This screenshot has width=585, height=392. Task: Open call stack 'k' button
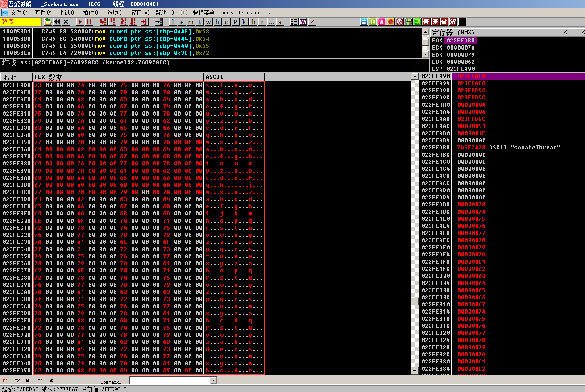[244, 22]
